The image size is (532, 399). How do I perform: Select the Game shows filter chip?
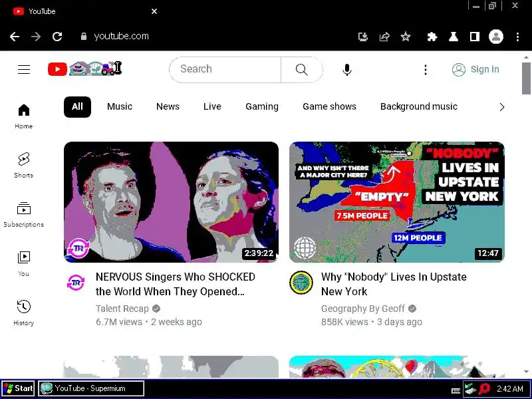[329, 107]
